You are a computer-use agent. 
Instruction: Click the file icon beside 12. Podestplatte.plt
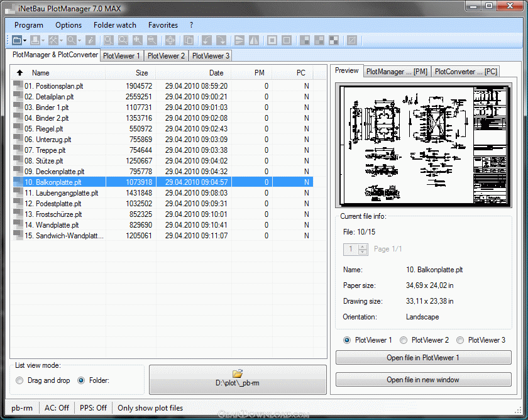(x=18, y=203)
